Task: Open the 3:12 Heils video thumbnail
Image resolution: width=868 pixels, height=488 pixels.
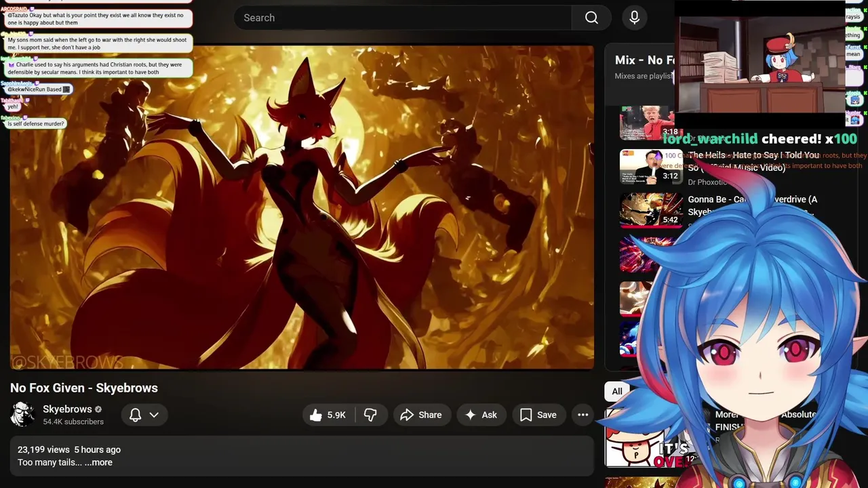Action: (x=650, y=167)
